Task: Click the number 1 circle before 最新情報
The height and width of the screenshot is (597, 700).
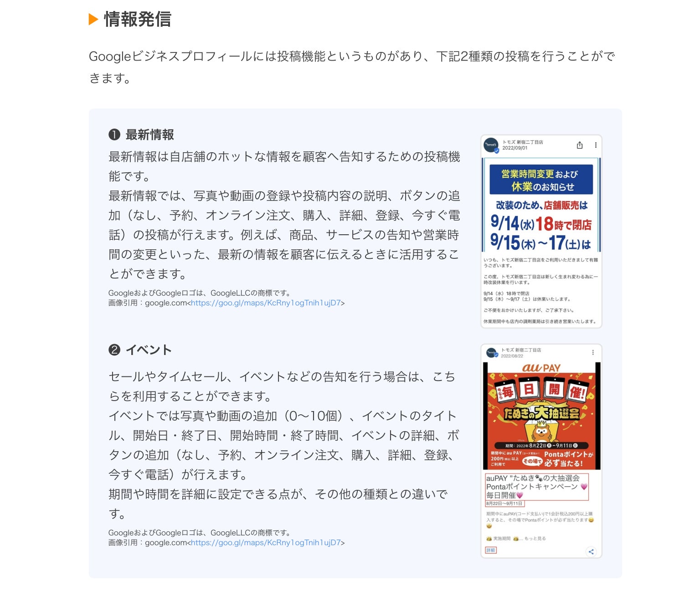Action: pyautogui.click(x=114, y=134)
